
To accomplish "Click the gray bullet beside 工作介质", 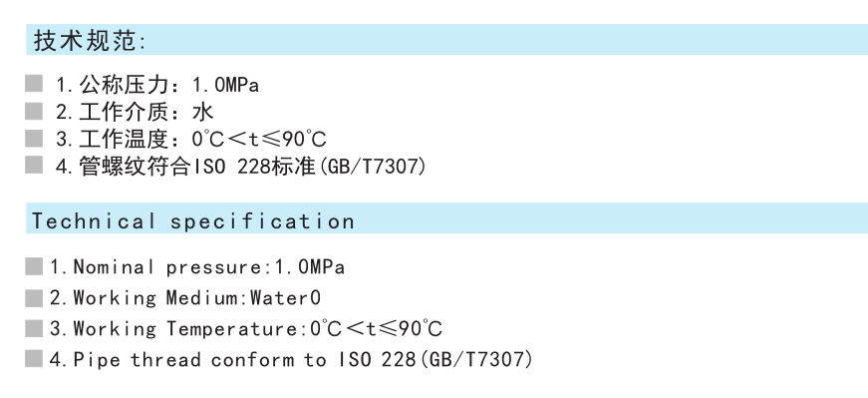I will [34, 112].
